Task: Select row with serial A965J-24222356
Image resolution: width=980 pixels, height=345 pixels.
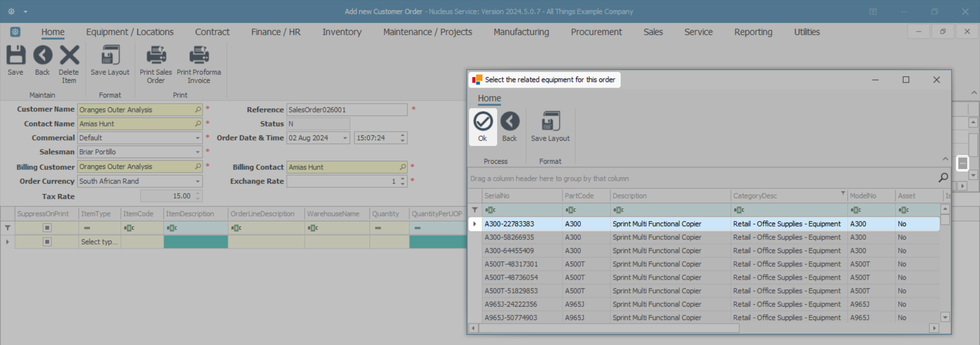Action: [704, 304]
